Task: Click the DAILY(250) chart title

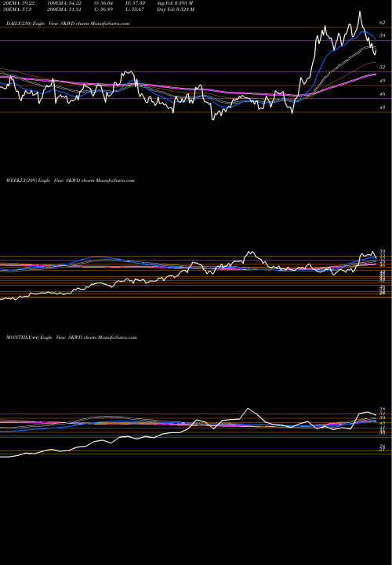Action: (67, 24)
